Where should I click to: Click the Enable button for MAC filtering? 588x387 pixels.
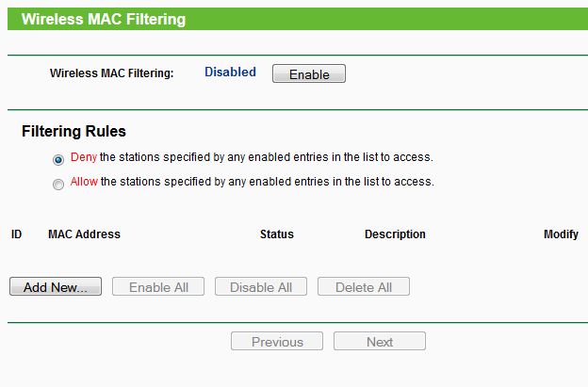[x=308, y=73]
